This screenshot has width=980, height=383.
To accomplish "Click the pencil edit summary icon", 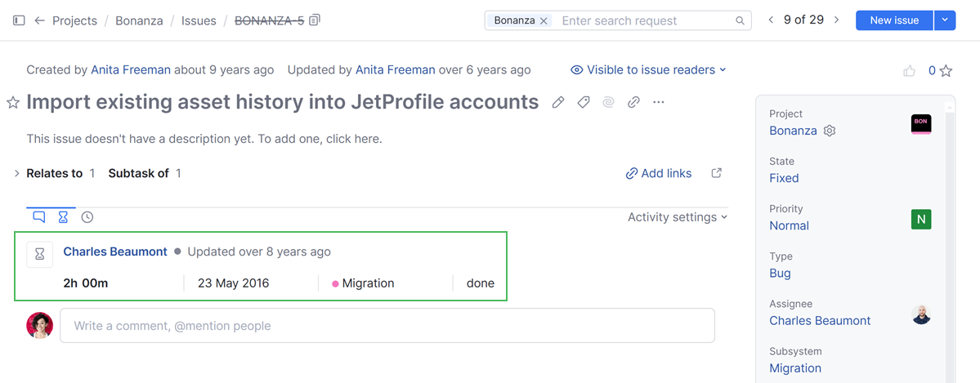I will [x=558, y=102].
